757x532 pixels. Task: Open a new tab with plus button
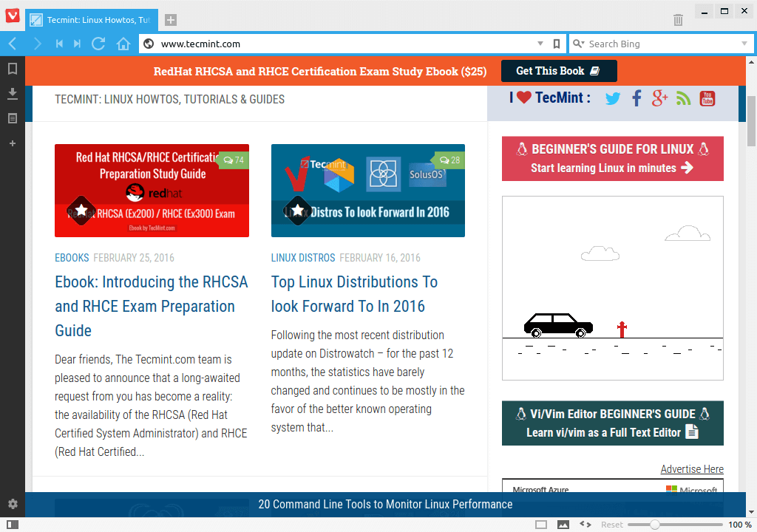click(x=171, y=20)
